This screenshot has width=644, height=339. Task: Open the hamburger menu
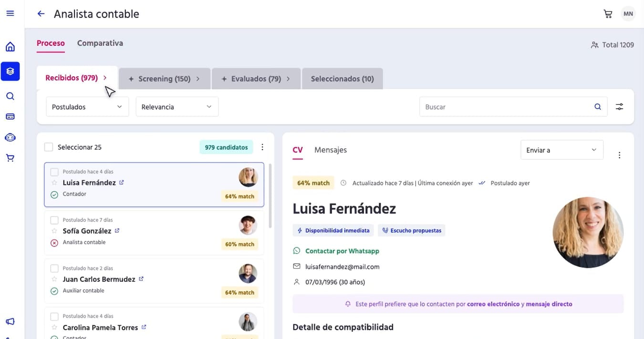click(10, 13)
